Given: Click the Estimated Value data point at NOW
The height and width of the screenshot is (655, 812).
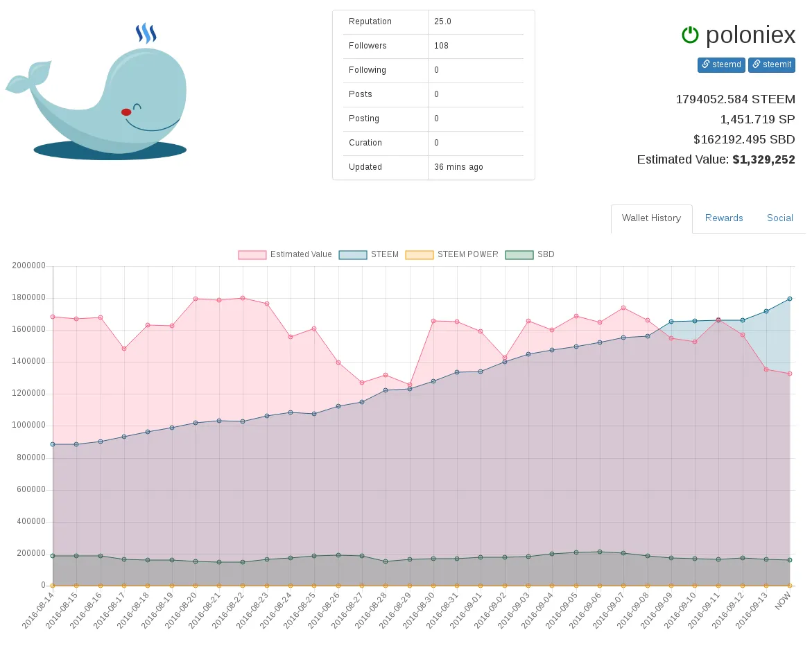Looking at the screenshot, I should click(790, 374).
